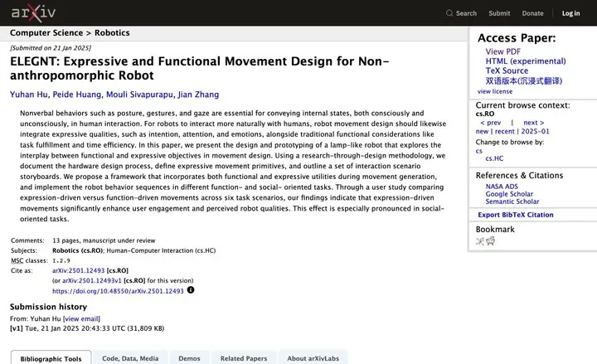Bookmark with the Reddit icon
Image resolution: width=597 pixels, height=364 pixels.
[x=490, y=241]
